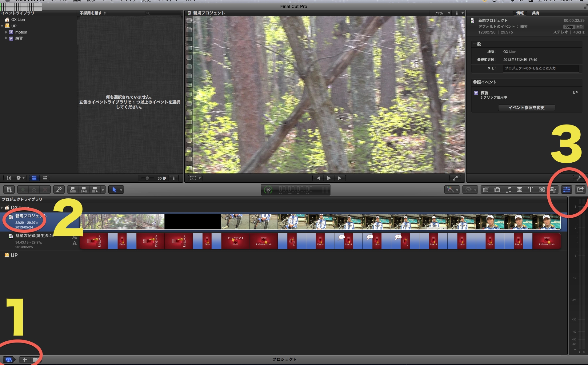Adjust the filmstrip duration slider at 30秒
This screenshot has width=588, height=365.
click(x=147, y=178)
